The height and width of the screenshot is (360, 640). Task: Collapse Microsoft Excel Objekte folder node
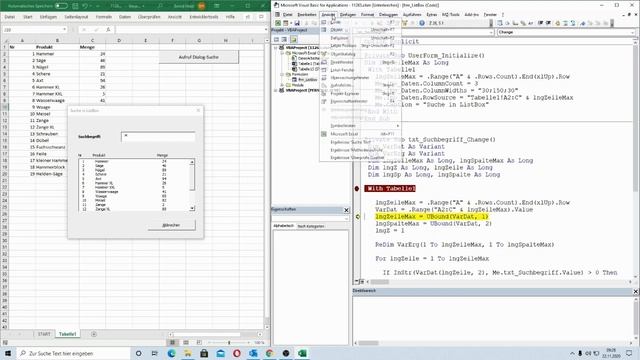pyautogui.click(x=282, y=53)
